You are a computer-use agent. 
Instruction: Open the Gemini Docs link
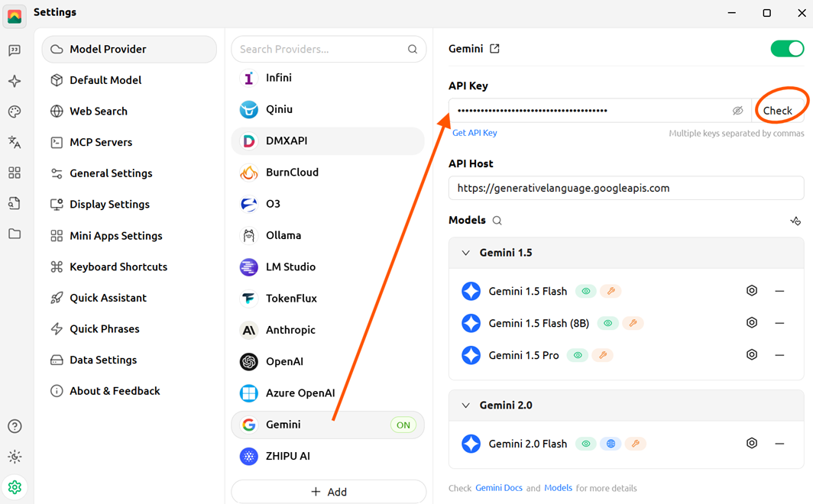point(499,488)
